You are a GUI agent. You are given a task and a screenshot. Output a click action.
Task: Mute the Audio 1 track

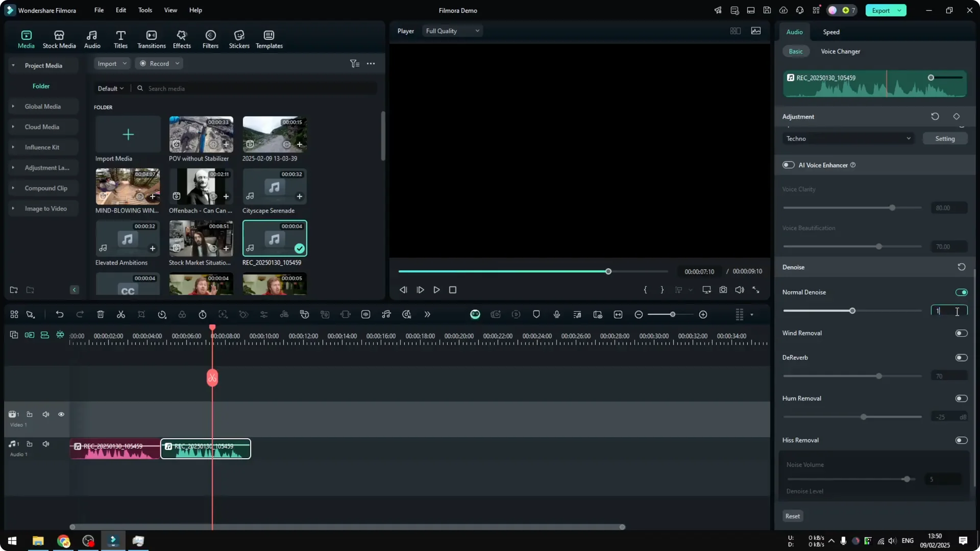[45, 443]
